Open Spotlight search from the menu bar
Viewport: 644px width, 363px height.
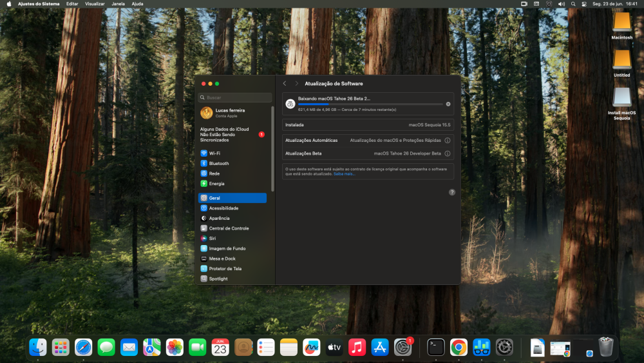(x=573, y=4)
